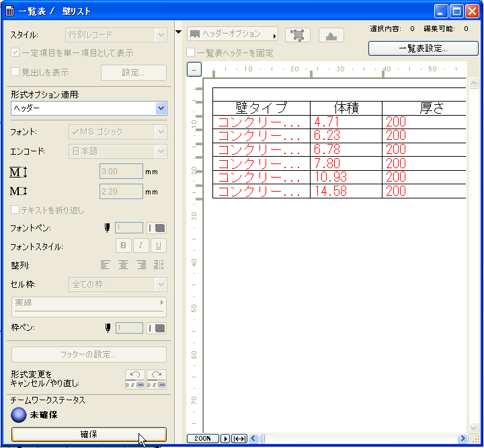Open the 実線 line type popup
484x448 pixels.
89,307
